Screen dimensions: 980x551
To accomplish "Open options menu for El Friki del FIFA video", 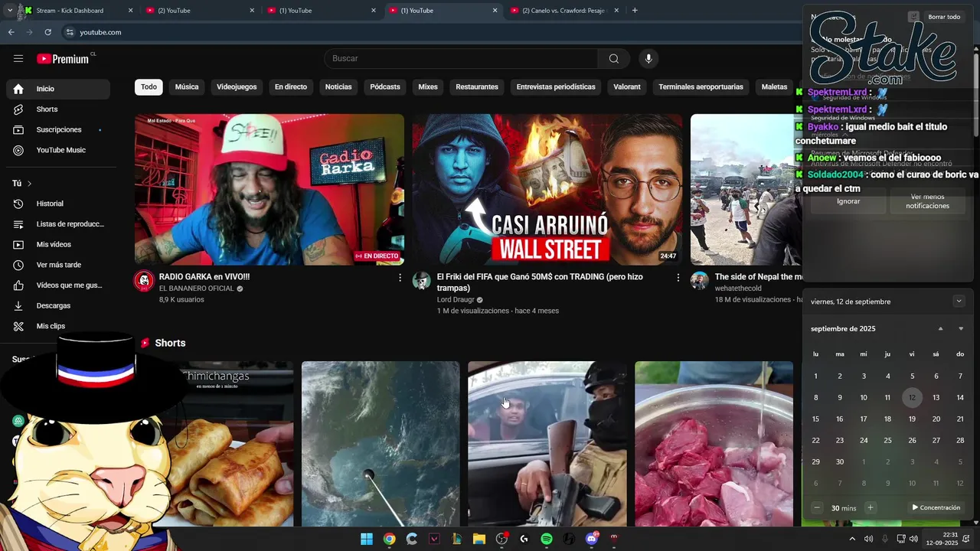I will pyautogui.click(x=678, y=278).
